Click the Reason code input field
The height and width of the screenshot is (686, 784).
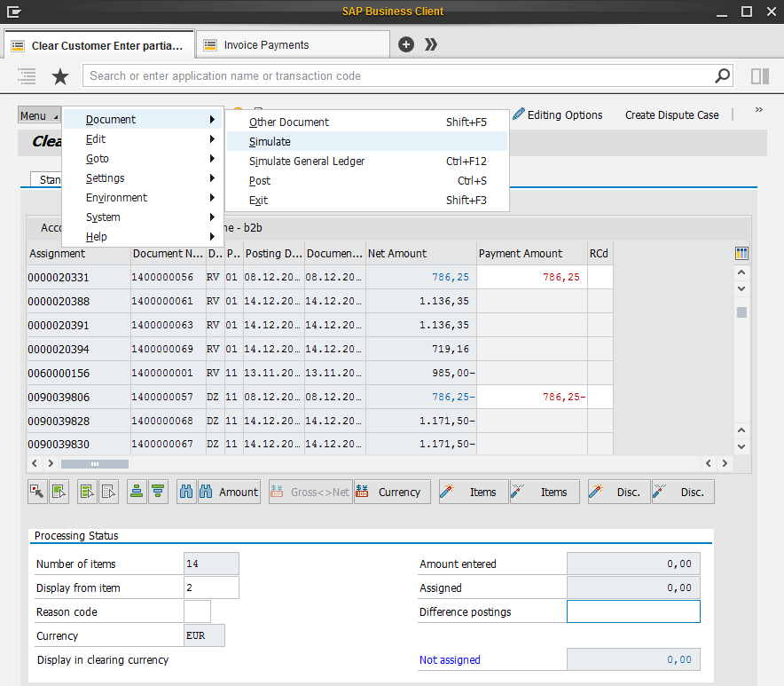tap(197, 611)
